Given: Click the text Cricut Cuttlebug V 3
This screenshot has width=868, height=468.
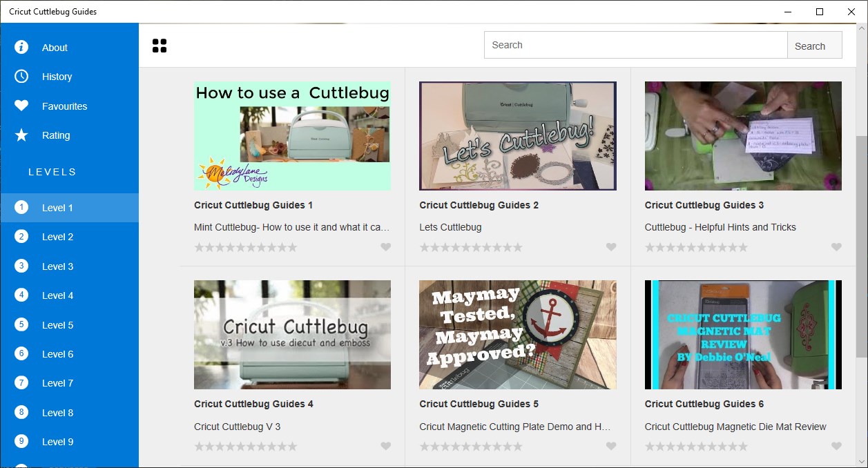Looking at the screenshot, I should pyautogui.click(x=238, y=427).
